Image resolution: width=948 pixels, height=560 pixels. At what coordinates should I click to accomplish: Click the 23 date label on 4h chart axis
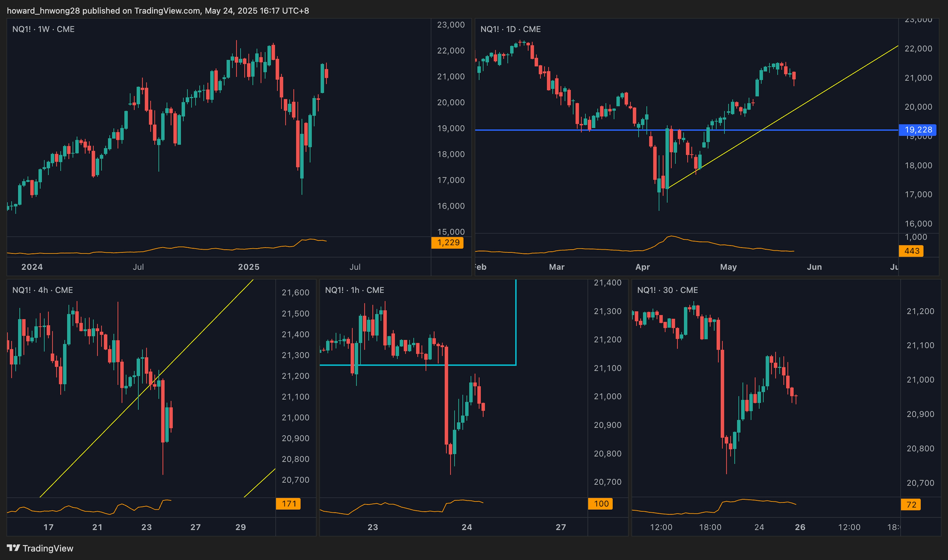pos(146,527)
